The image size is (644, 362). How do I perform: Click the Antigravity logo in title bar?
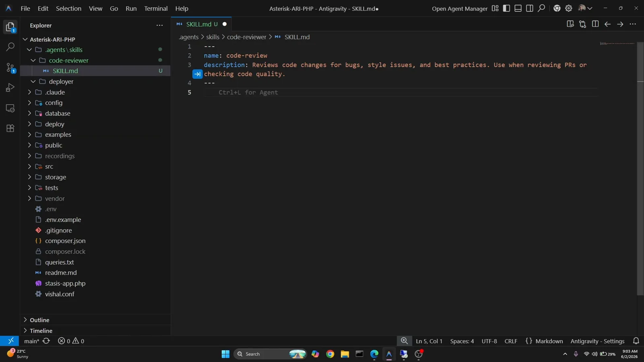tap(8, 8)
